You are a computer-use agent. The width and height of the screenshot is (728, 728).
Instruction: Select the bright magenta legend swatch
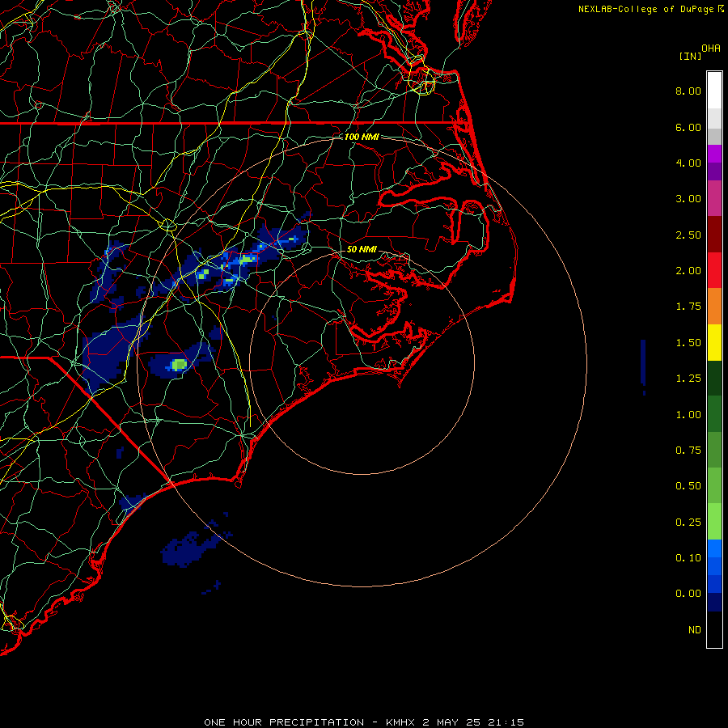714,154
